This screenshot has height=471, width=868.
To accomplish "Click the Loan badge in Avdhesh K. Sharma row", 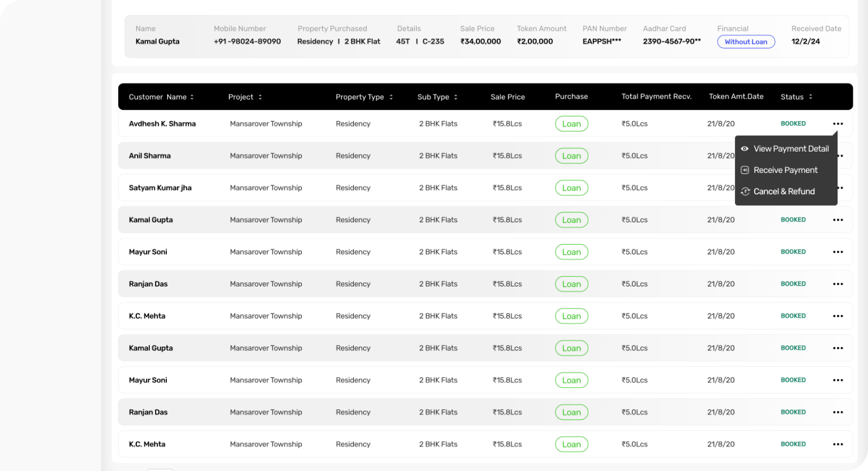I will pos(572,124).
